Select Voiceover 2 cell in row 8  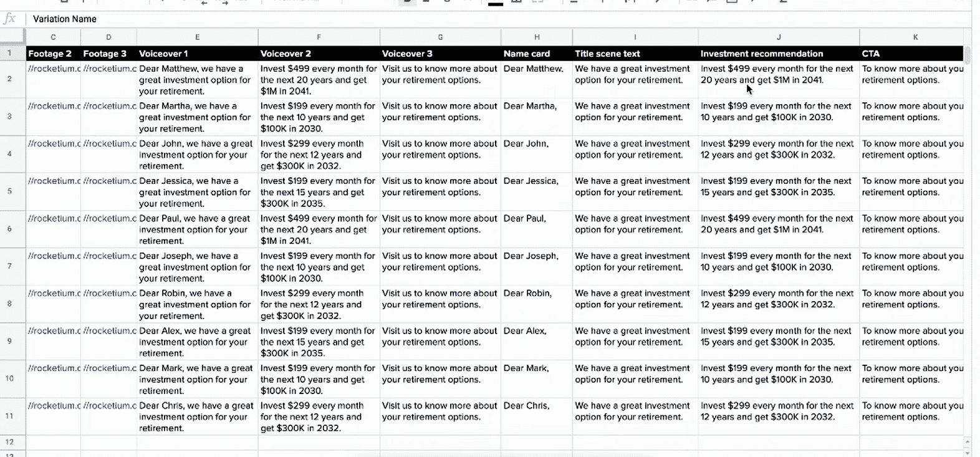point(319,304)
